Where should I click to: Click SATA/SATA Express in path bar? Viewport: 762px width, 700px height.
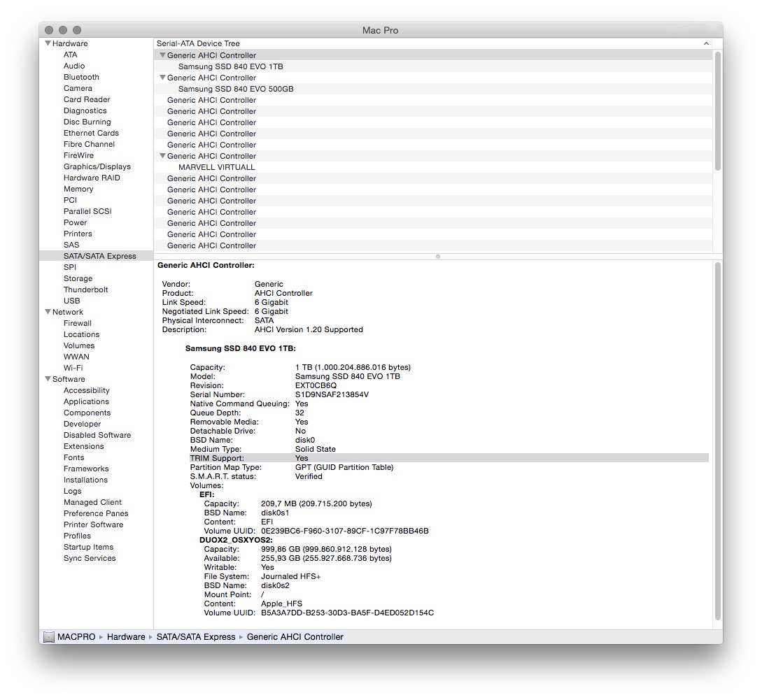pos(196,637)
